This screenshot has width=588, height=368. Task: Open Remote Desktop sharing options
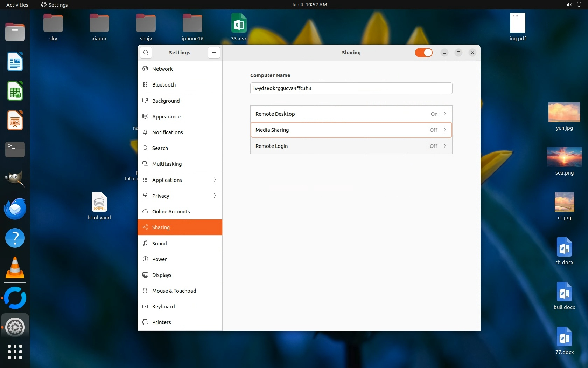click(351, 114)
